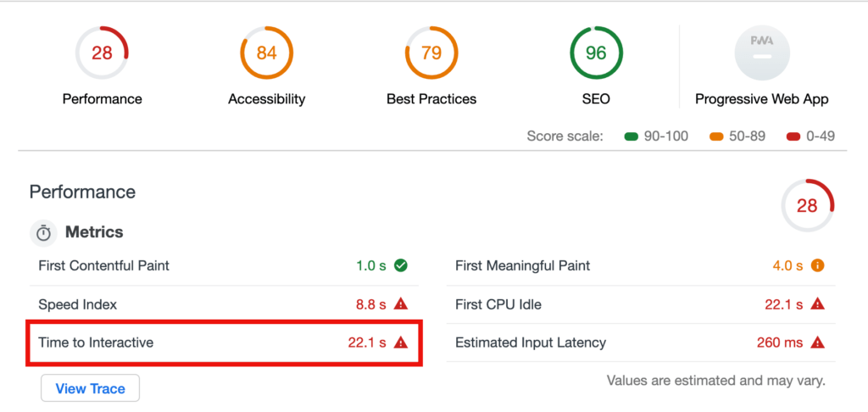
Task: Click the green checkmark next to 1.0 s
Action: coord(401,266)
